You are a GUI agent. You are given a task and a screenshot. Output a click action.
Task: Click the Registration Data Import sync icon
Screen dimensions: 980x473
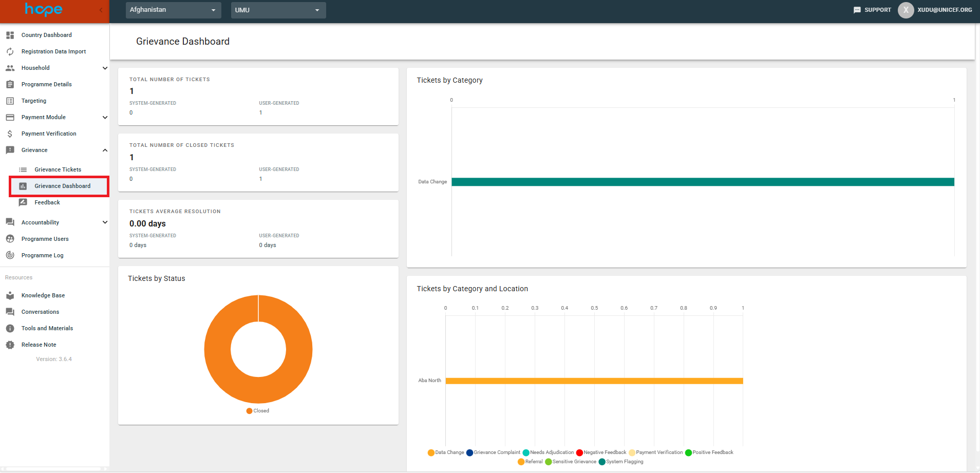[10, 52]
